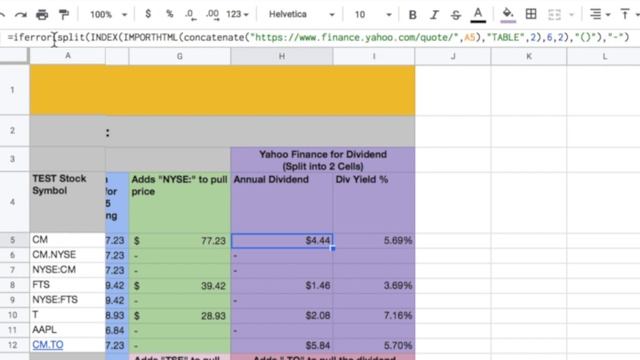Screen dimensions: 640x360
Task: Decrease decimal places icon
Action: (x=190, y=14)
